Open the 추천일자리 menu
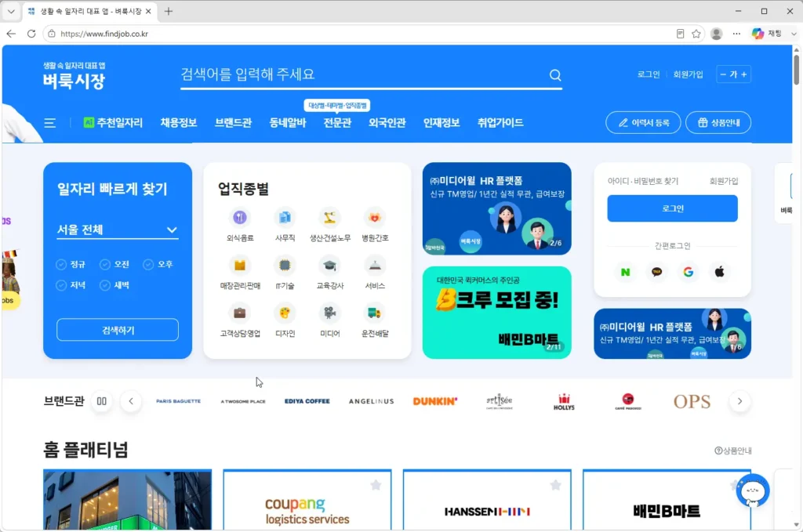This screenshot has height=532, width=803. 113,123
